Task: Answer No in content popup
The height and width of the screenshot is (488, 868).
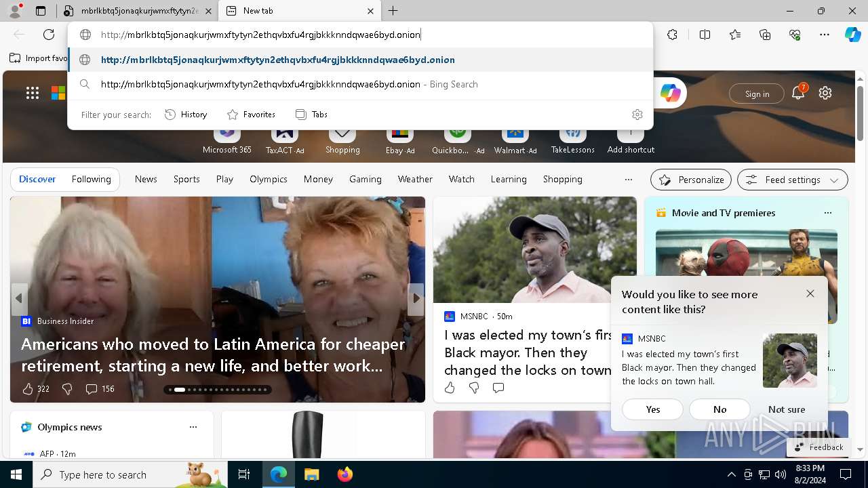Action: click(720, 409)
